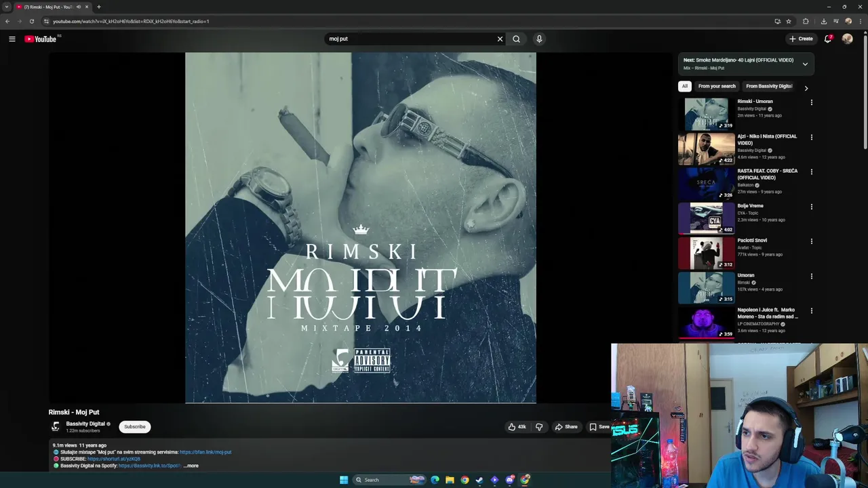The image size is (868, 488).
Task: Play RASTA FEAT. COBY - SREĆA thumbnail
Action: pyautogui.click(x=707, y=183)
